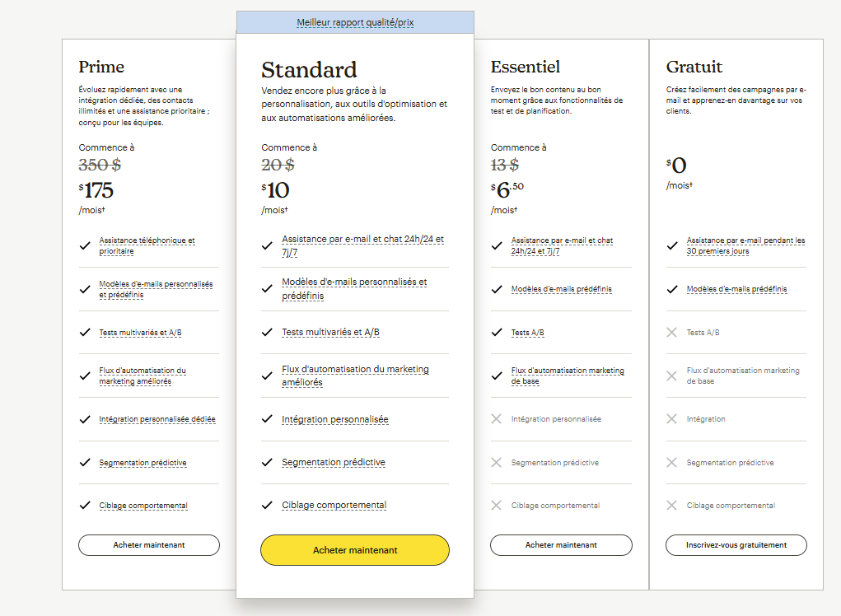Click checkmark beside Prime's Assistance téléphonique et prioritaire

pos(85,245)
